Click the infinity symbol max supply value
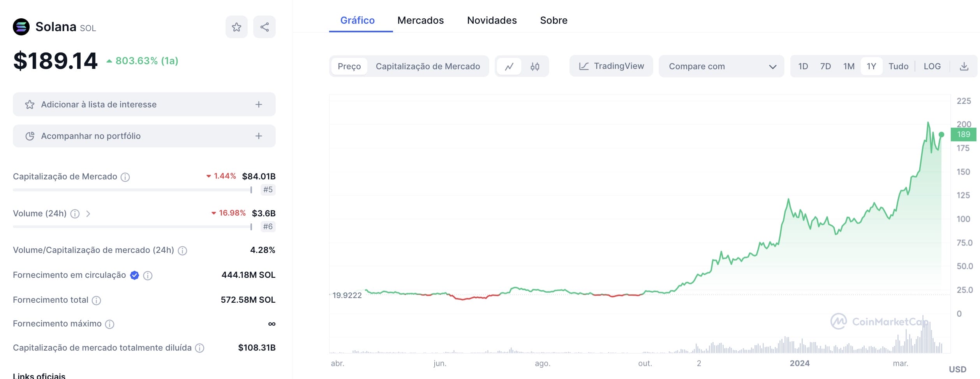980x379 pixels. click(x=272, y=324)
